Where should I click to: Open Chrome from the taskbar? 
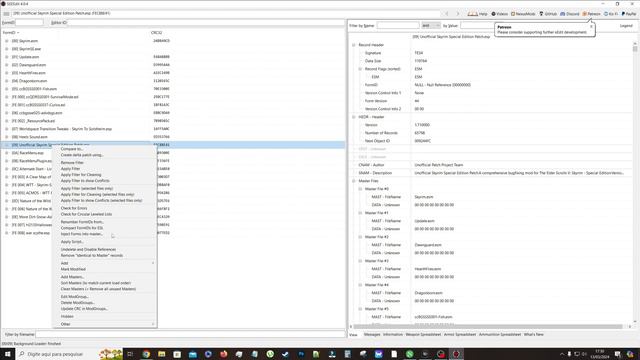pyautogui.click(x=146, y=354)
